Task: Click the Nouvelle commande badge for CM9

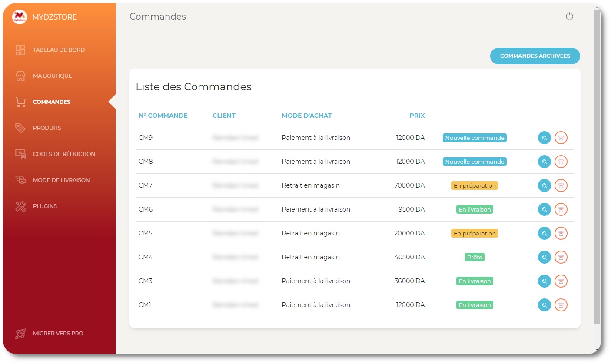Action: click(475, 138)
